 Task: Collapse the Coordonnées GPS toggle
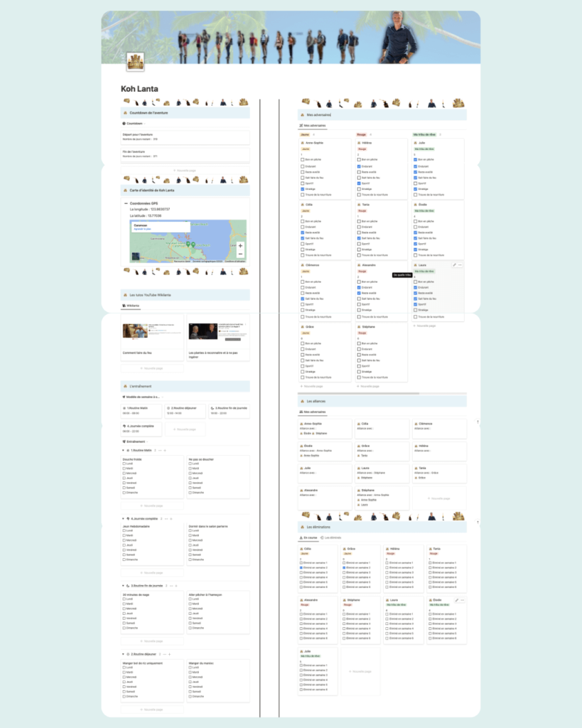[126, 203]
